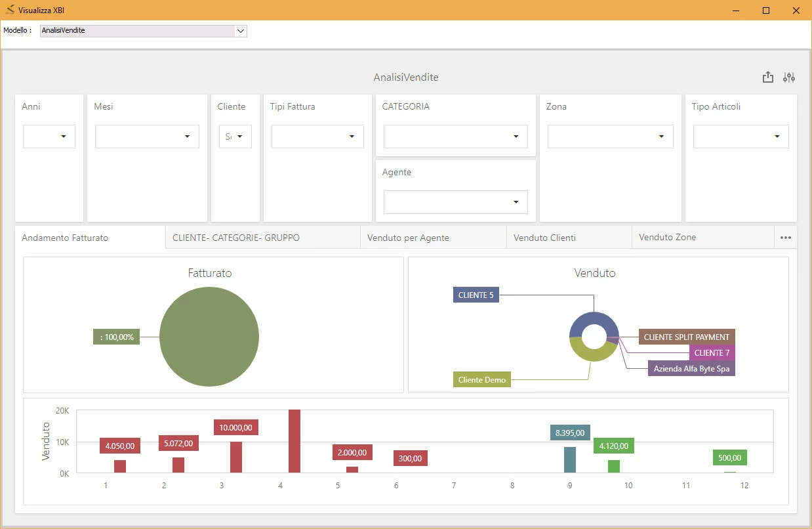Show more tabs via ellipsis icon

click(786, 238)
